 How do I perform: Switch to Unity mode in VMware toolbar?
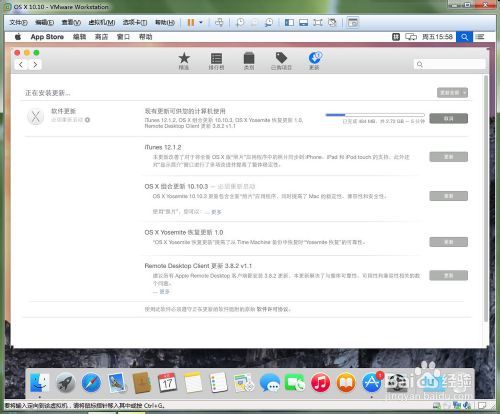pyautogui.click(x=332, y=22)
